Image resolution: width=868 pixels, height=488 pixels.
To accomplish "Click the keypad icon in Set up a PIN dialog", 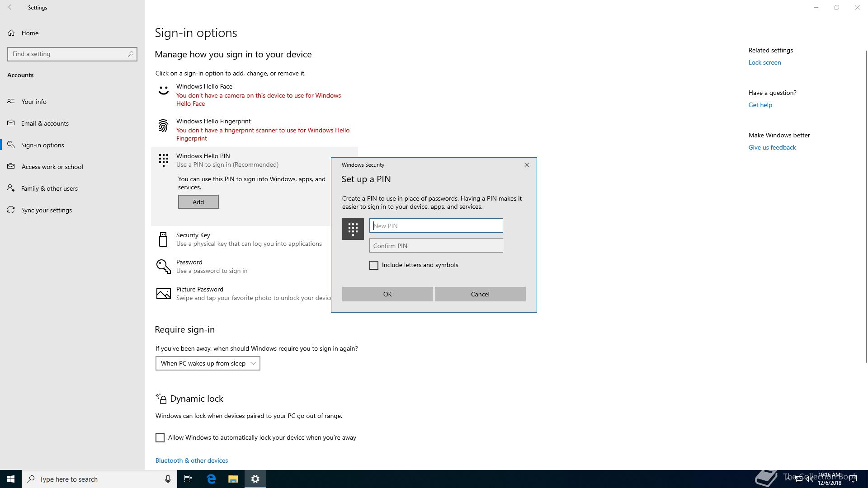I will [353, 229].
